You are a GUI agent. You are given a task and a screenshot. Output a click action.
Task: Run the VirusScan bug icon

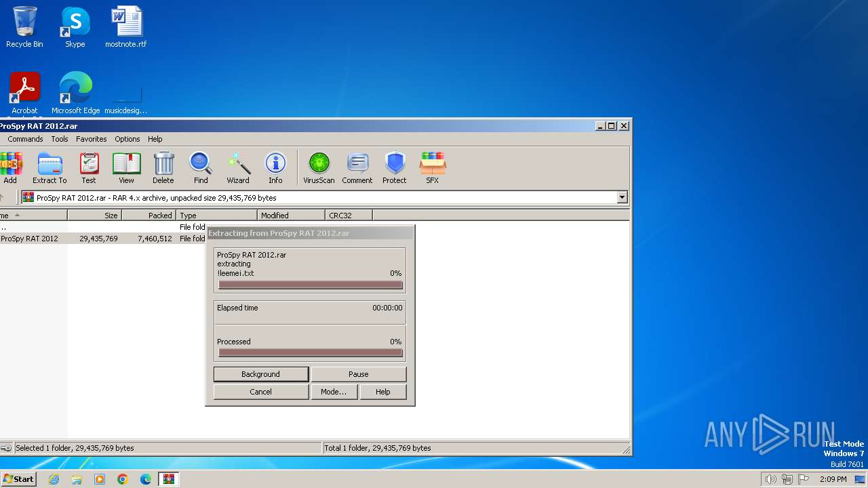coord(319,167)
